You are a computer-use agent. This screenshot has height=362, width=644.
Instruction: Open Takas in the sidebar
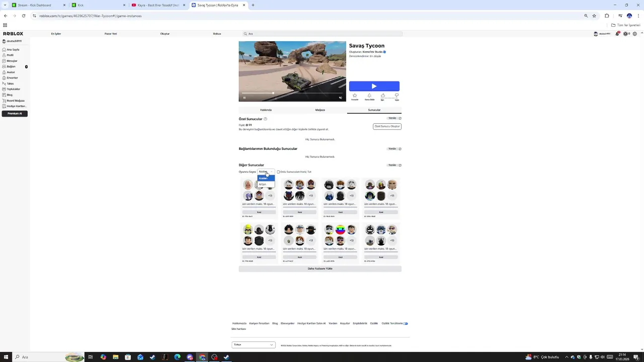pos(8,83)
